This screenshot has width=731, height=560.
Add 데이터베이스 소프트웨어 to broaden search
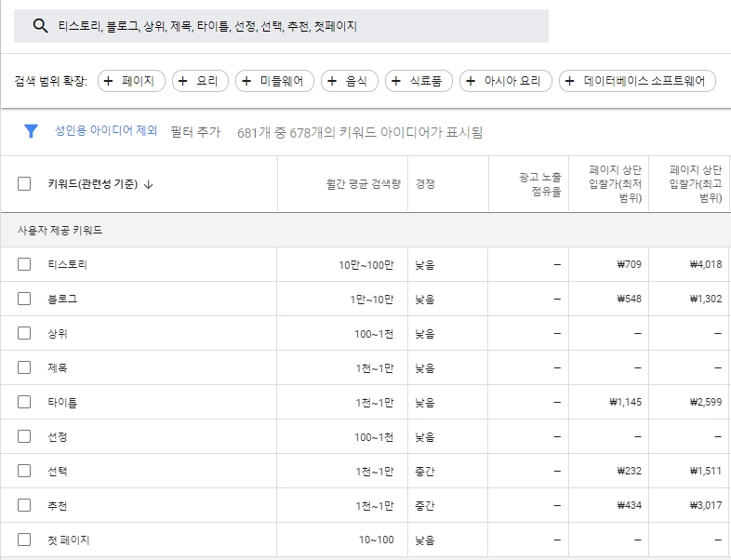[x=637, y=81]
